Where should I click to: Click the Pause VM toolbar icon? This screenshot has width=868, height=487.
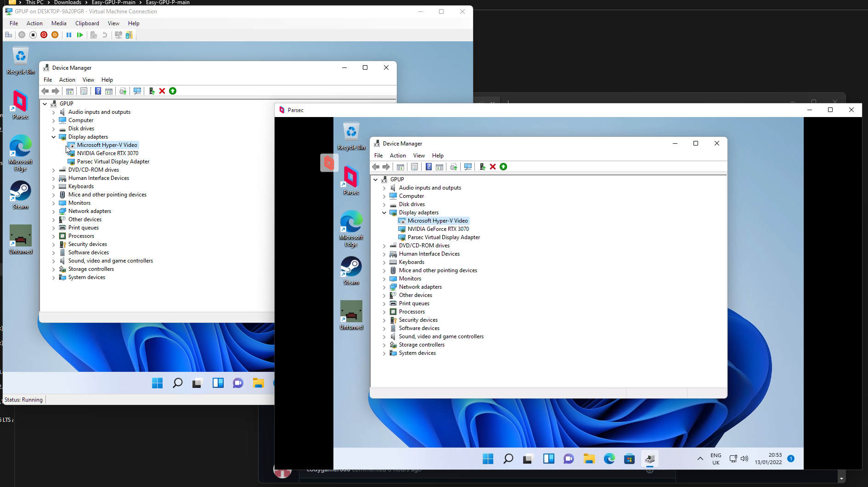pyautogui.click(x=68, y=35)
